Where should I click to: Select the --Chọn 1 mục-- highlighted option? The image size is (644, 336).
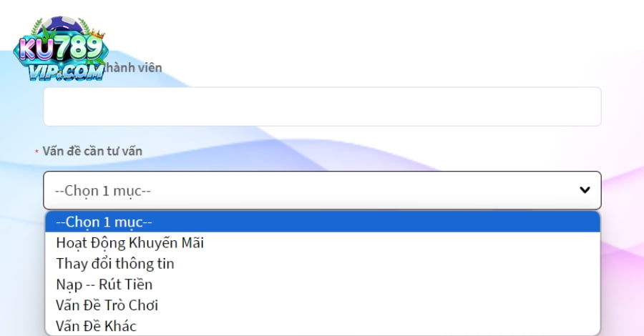pos(323,222)
